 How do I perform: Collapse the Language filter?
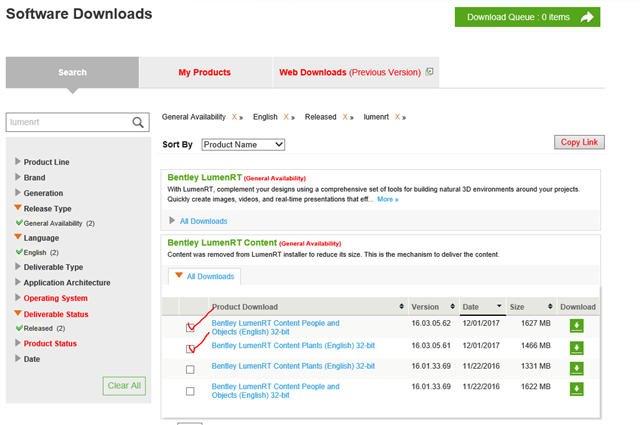point(18,236)
